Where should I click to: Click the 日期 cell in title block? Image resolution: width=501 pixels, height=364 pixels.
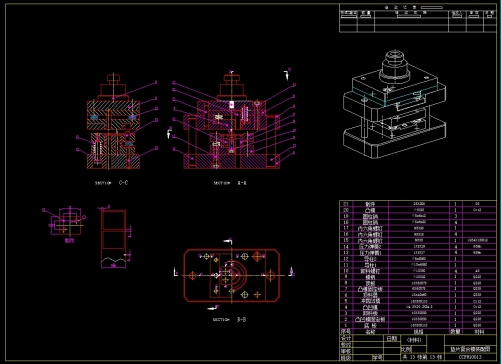point(392,338)
